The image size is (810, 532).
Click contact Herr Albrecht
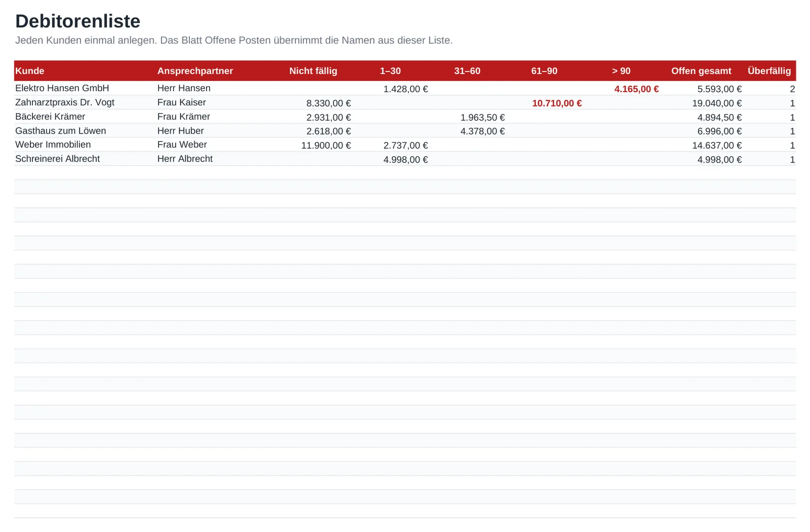(185, 158)
